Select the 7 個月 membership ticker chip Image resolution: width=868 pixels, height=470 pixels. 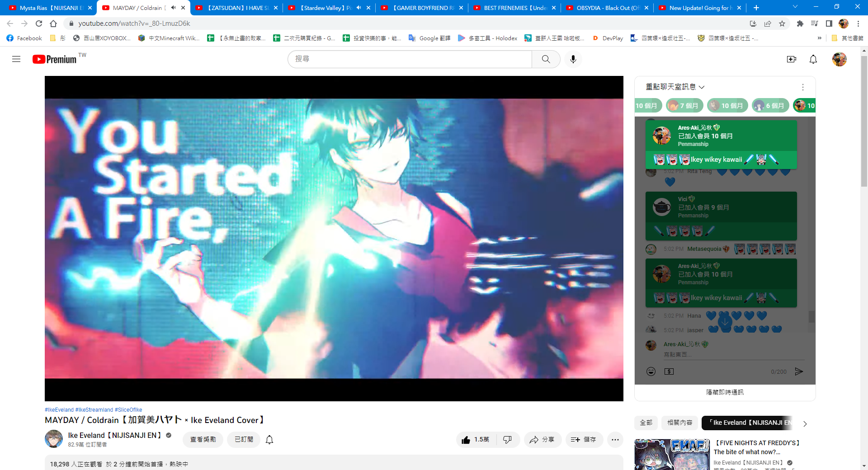point(684,106)
